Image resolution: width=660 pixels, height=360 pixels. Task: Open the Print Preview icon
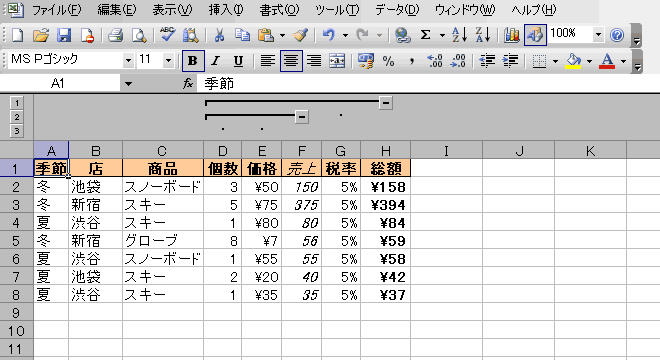[138, 35]
